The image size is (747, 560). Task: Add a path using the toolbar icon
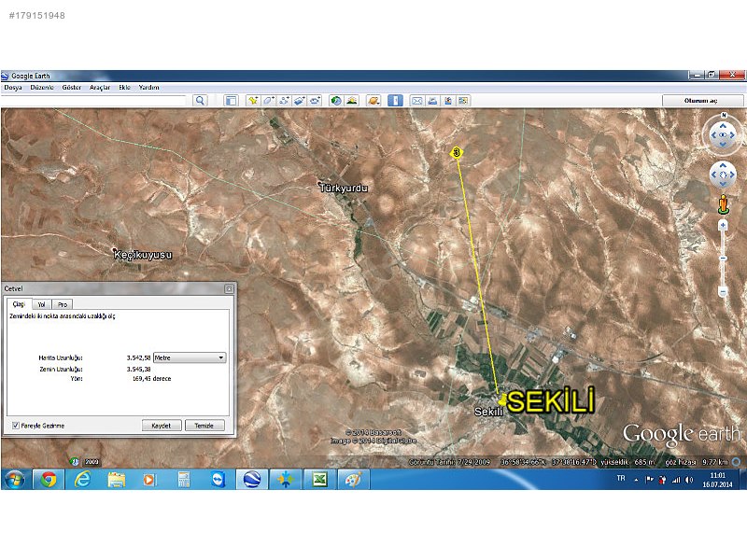pos(285,101)
